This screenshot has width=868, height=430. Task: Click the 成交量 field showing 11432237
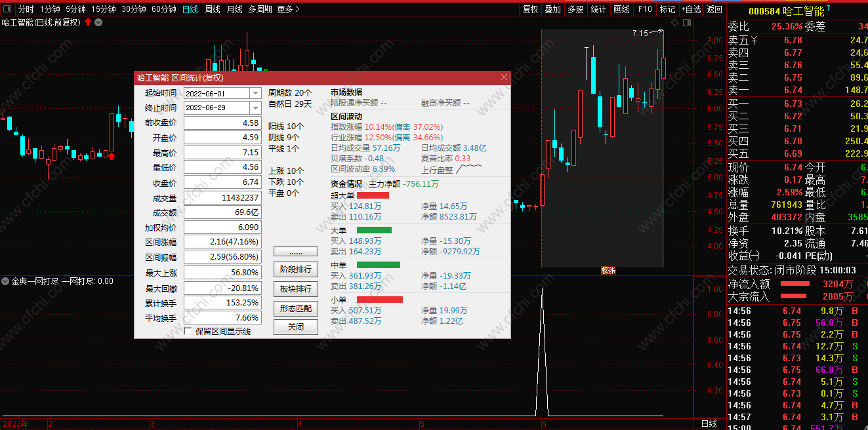222,198
